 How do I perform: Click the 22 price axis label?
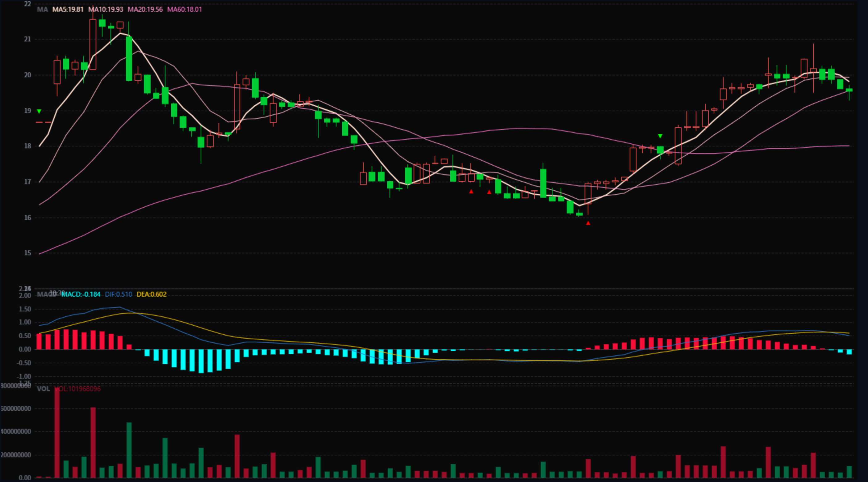(x=28, y=4)
